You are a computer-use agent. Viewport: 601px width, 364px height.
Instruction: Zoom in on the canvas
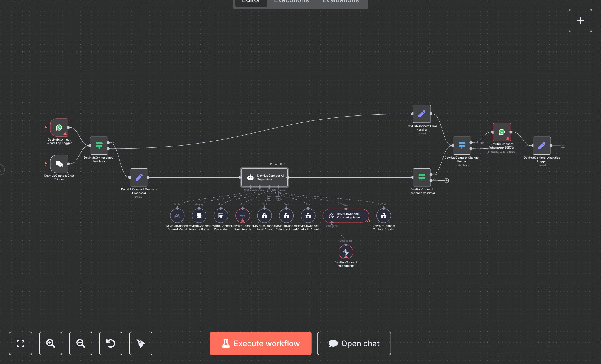tap(51, 343)
